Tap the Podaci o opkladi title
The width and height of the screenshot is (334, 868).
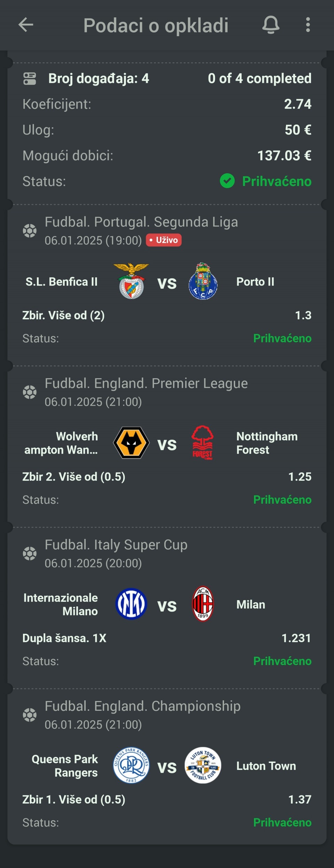click(x=156, y=25)
